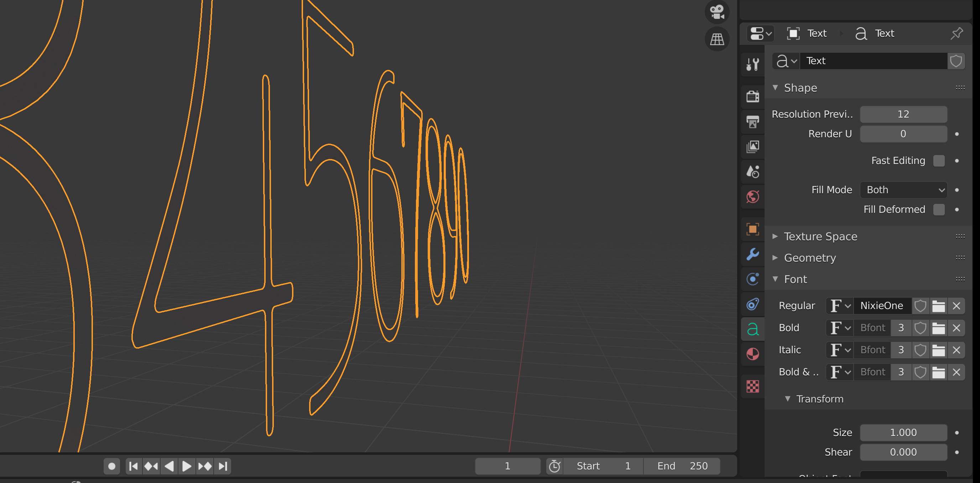The height and width of the screenshot is (483, 980).
Task: Adjust Render U value 0
Action: point(903,134)
